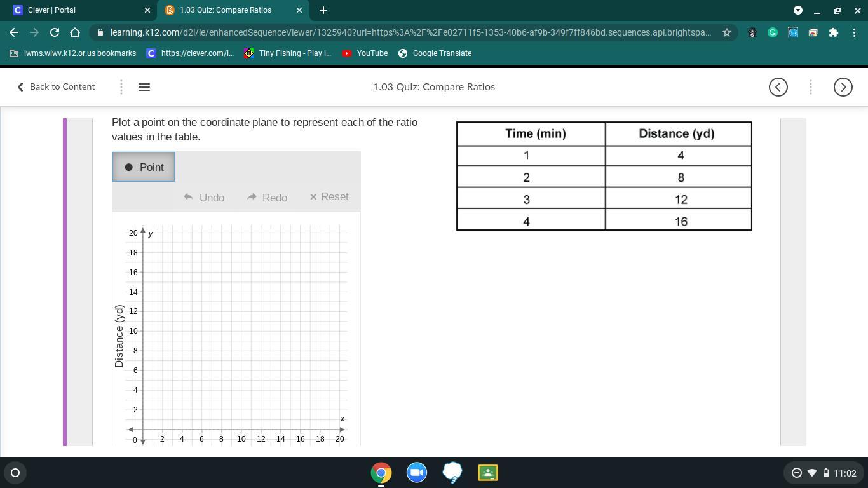This screenshot has height=488, width=868.
Task: Open the cloud-shaped app on the shelf
Action: [452, 473]
